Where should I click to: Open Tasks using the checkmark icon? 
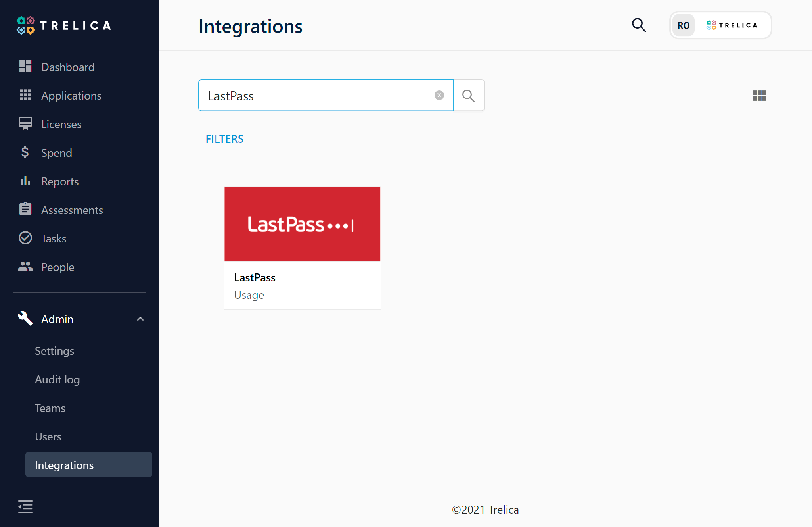coord(25,238)
